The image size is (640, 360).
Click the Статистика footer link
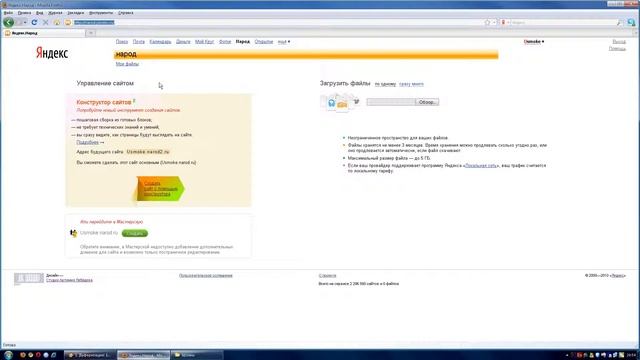coord(327,276)
